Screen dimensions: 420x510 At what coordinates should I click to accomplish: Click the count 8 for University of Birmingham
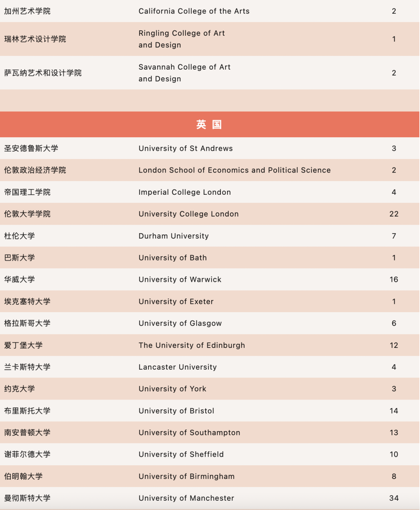point(394,477)
